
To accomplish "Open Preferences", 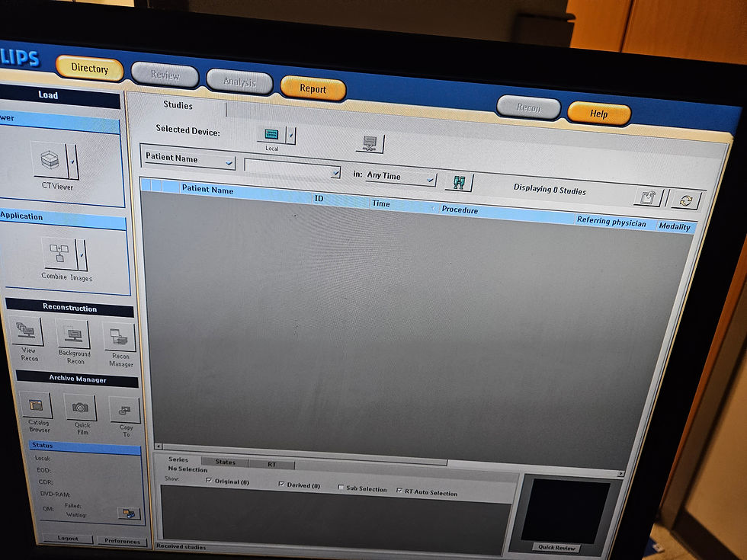I will coord(122,541).
